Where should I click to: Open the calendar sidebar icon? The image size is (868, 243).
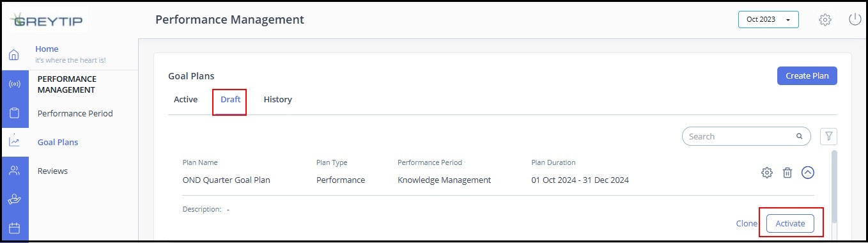click(x=14, y=228)
